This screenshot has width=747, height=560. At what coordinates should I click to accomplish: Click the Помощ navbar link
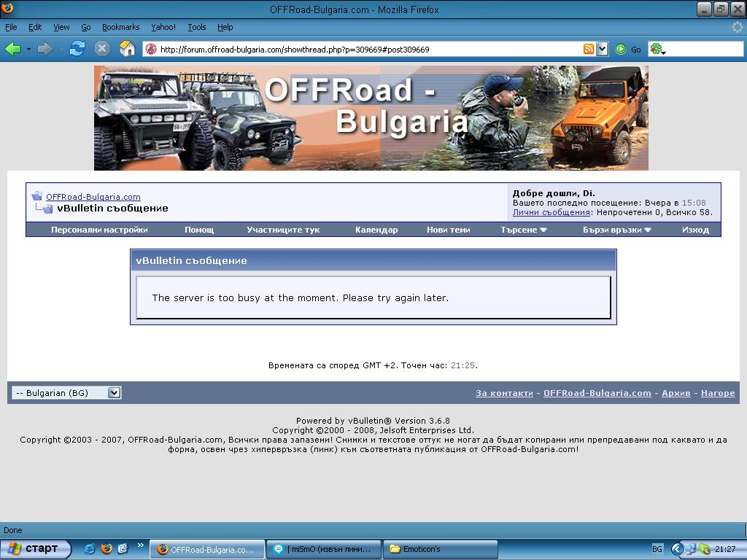tap(199, 230)
